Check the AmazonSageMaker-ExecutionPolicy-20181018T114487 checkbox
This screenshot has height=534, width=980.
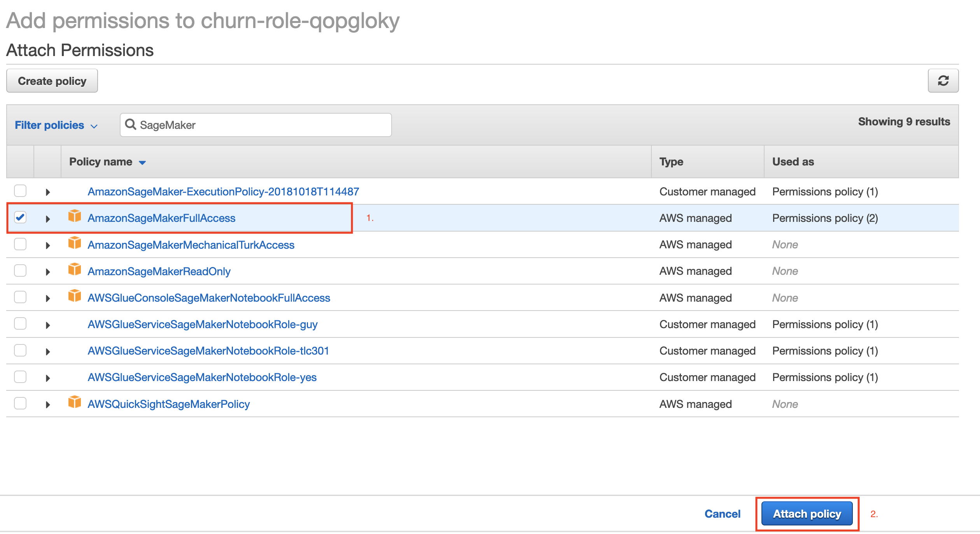(20, 191)
